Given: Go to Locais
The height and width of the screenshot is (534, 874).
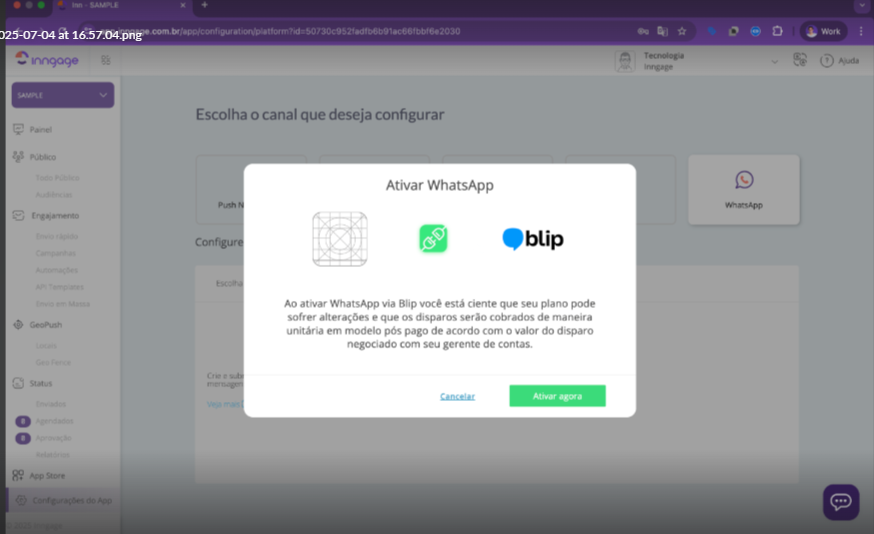Looking at the screenshot, I should click(46, 346).
